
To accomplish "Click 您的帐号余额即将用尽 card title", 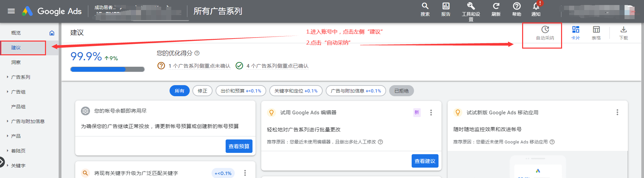I will [120, 111].
